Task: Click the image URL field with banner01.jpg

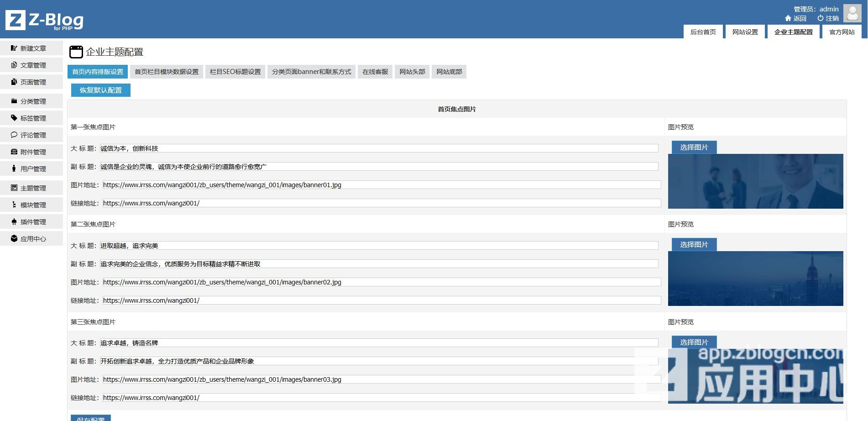Action: (x=382, y=185)
